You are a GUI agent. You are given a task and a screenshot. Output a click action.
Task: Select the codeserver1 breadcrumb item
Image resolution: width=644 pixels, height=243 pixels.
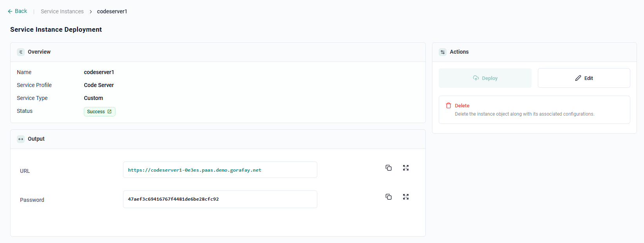112,12
